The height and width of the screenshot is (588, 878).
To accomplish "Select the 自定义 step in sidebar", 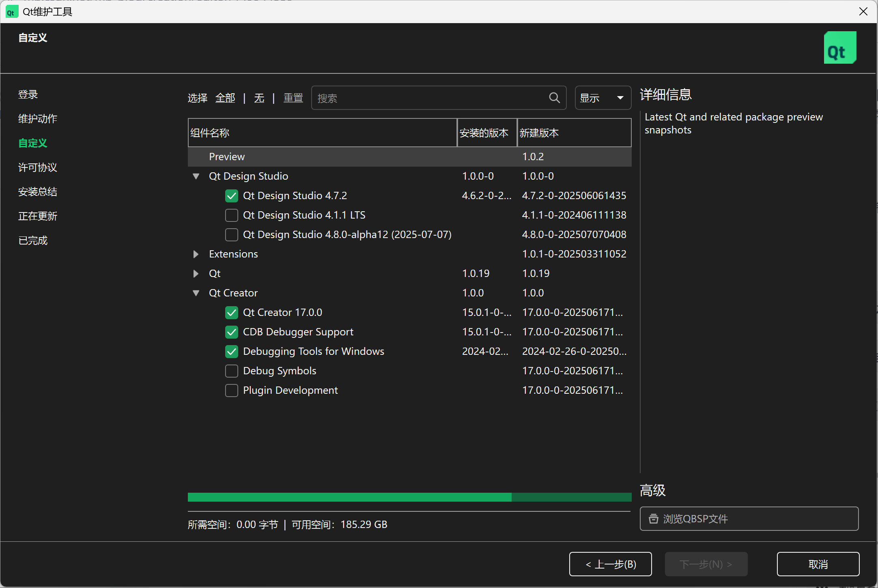I will [33, 143].
